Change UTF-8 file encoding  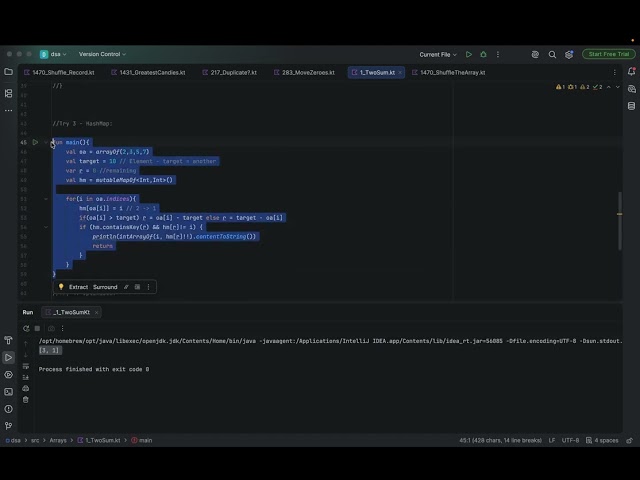570,440
